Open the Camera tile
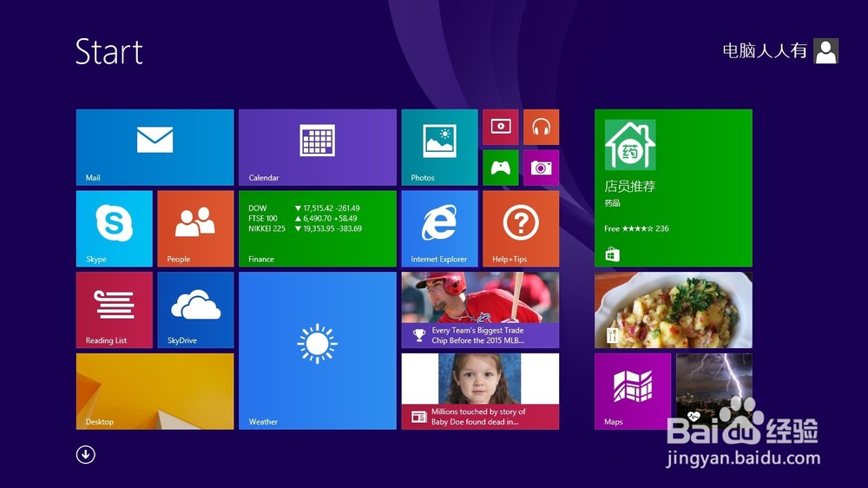The height and width of the screenshot is (488, 868). pyautogui.click(x=542, y=168)
